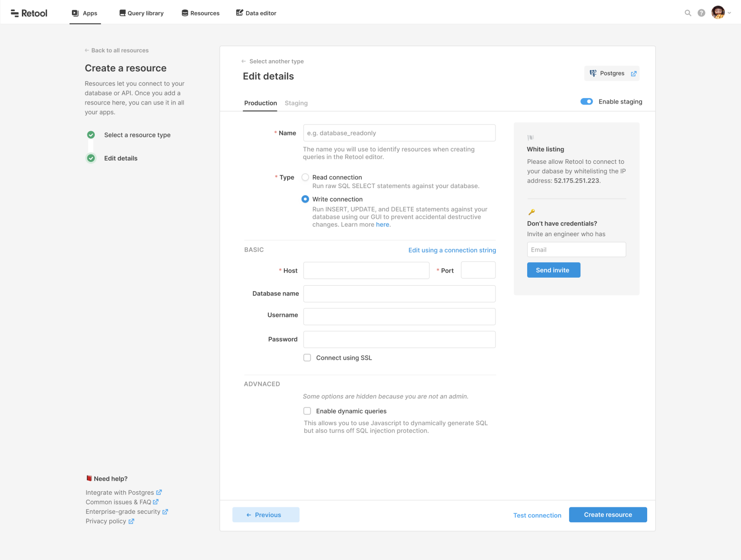Image resolution: width=741 pixels, height=560 pixels.
Task: Focus the resource Name field
Action: coord(399,133)
